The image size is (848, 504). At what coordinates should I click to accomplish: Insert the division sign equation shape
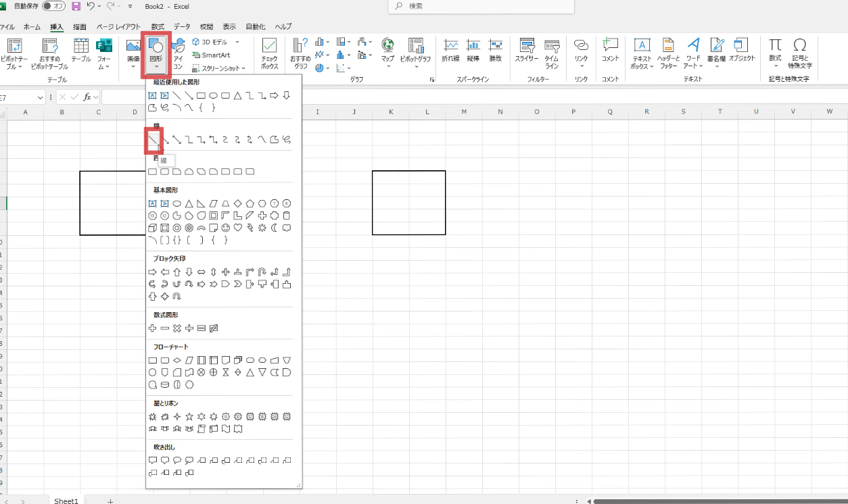189,328
